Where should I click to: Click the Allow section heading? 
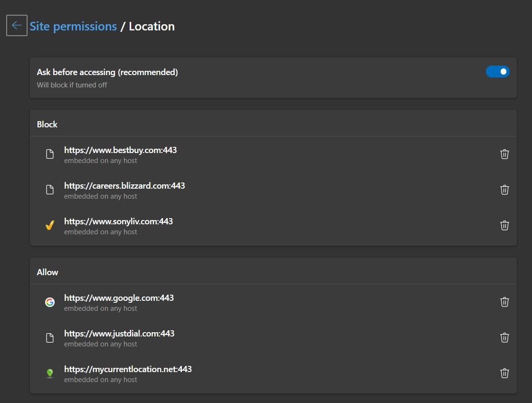47,272
